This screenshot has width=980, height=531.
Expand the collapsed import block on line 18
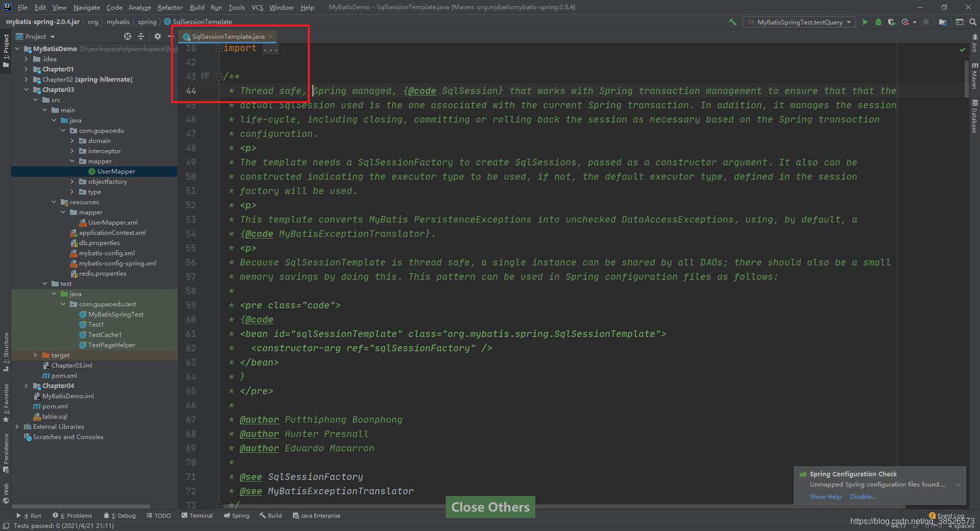click(x=218, y=48)
